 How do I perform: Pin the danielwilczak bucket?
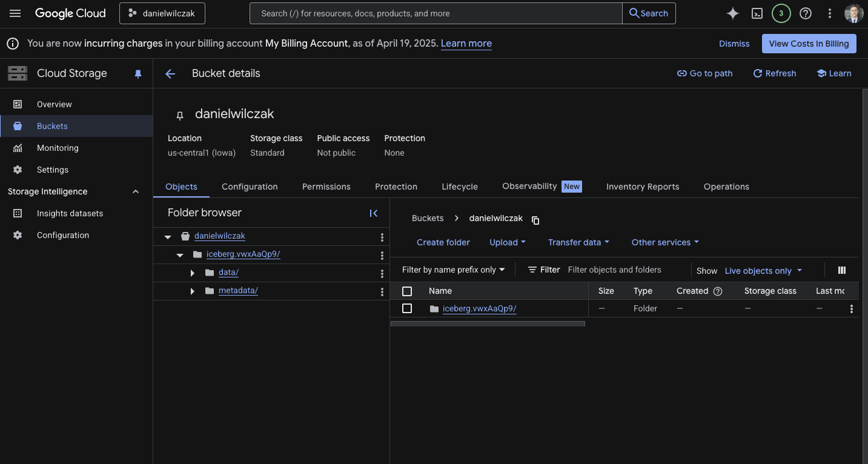179,115
